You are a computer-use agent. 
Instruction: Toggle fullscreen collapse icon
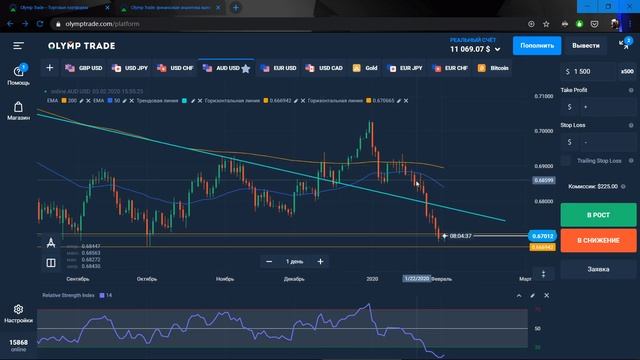click(x=624, y=44)
